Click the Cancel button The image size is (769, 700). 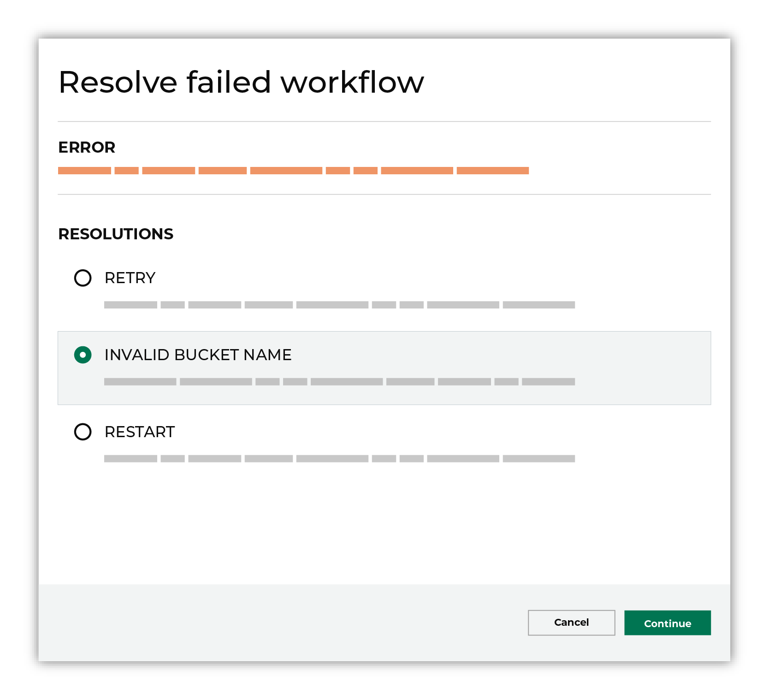pos(571,623)
